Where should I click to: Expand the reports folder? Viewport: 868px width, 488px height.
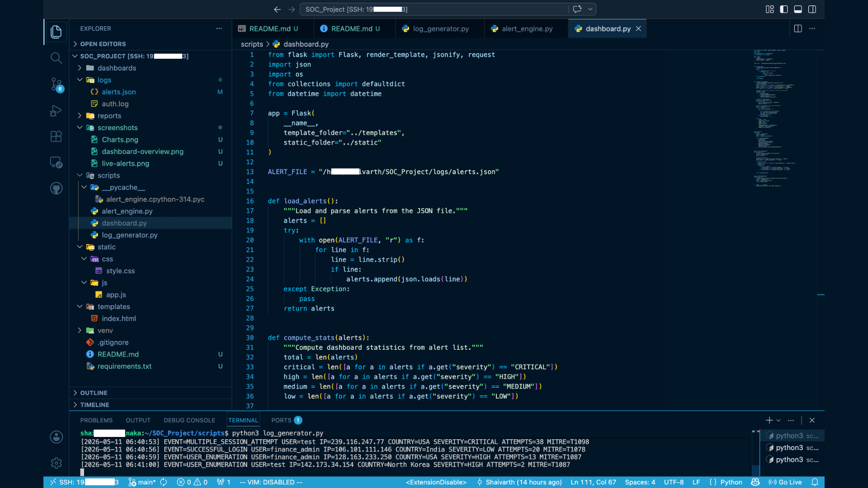[x=109, y=116]
